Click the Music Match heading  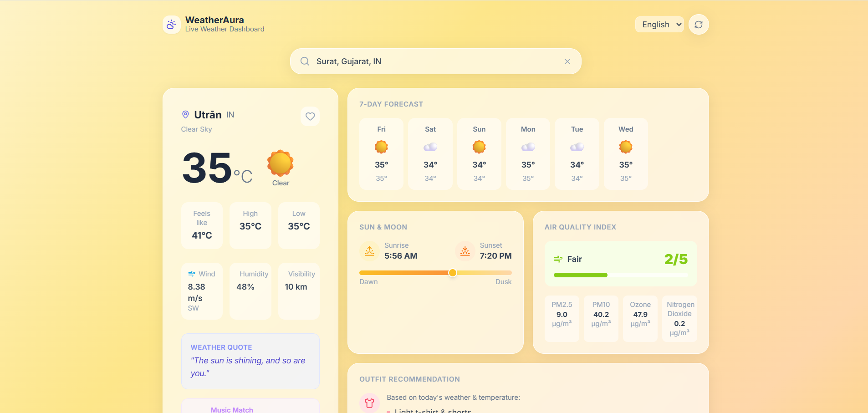point(232,410)
